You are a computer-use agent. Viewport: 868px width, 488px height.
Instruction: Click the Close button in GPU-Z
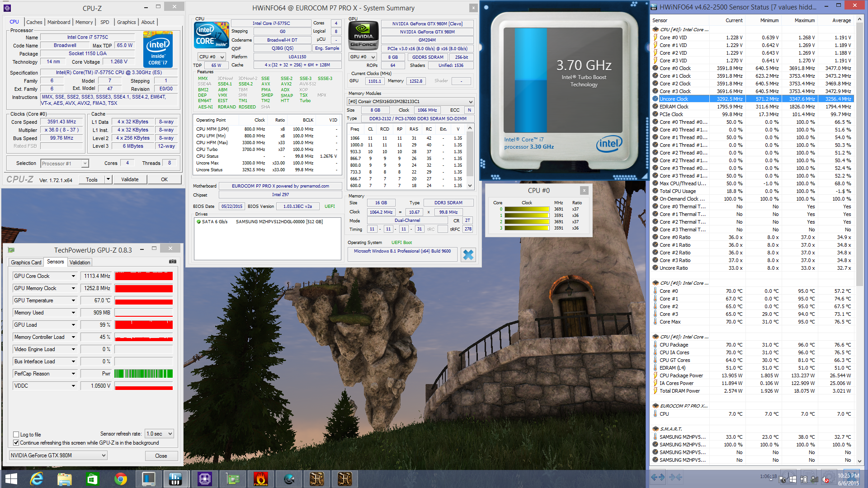(x=161, y=456)
